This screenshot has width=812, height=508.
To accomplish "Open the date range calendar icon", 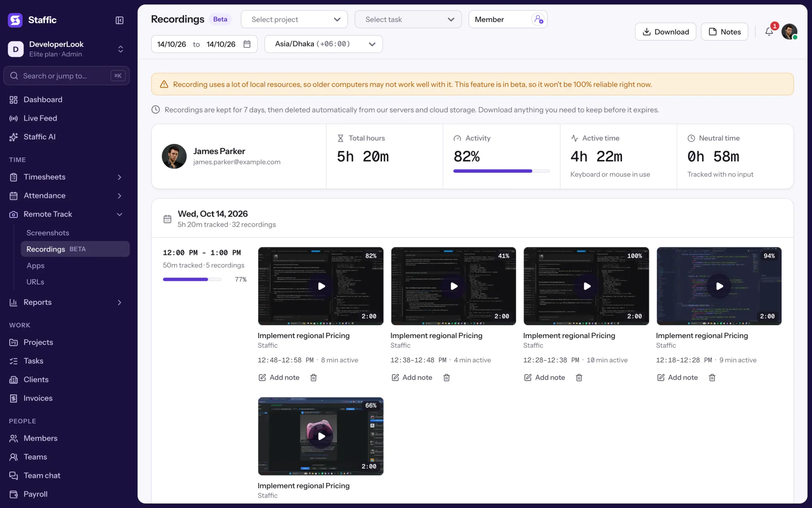I will point(247,44).
